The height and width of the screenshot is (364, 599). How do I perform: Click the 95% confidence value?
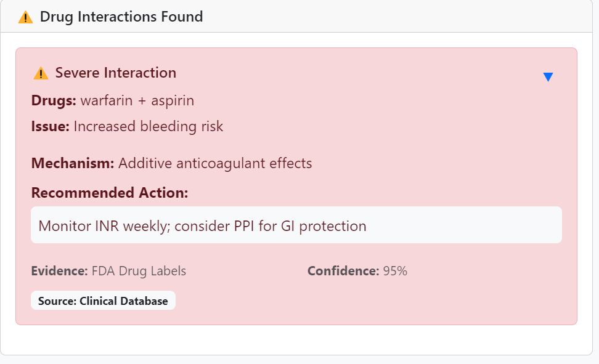[395, 271]
